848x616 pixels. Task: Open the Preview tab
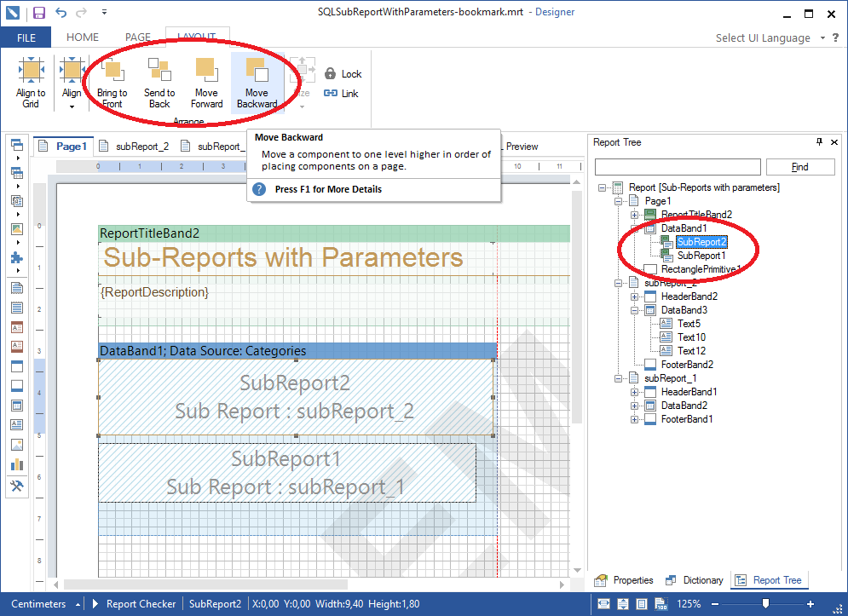[522, 146]
